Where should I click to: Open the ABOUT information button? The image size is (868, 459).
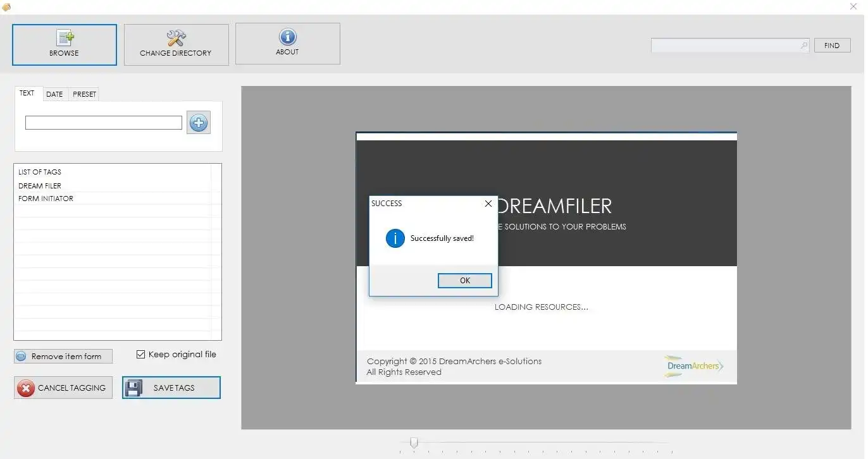(x=288, y=44)
